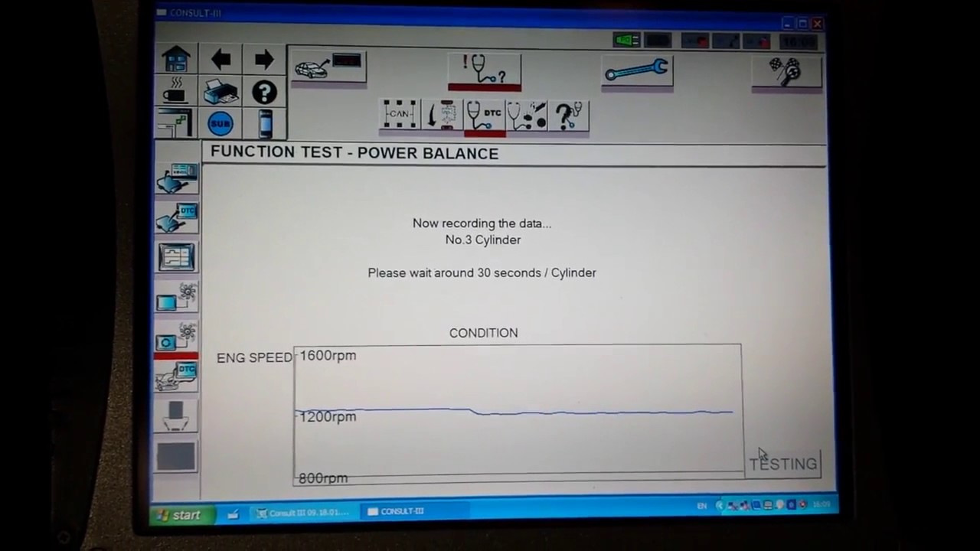Click the printer icon
980x551 pixels.
tap(220, 93)
